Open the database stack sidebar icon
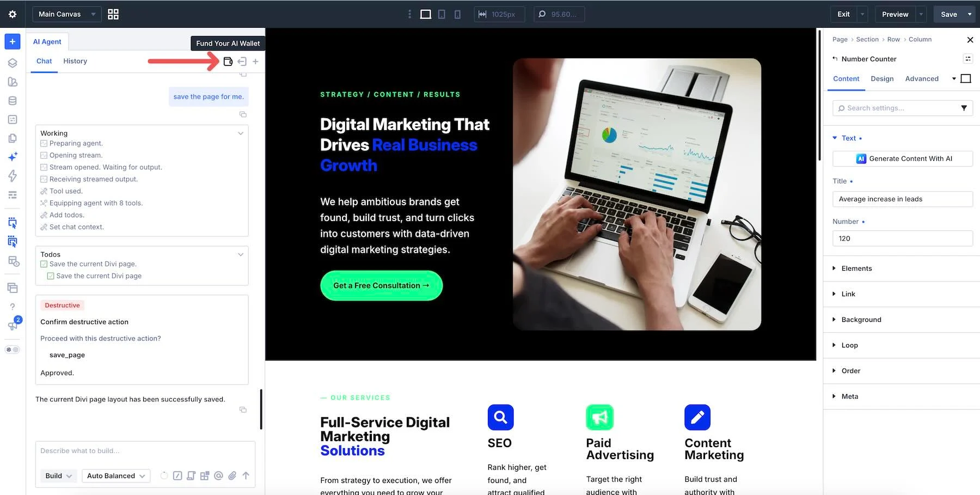The image size is (980, 495). pos(13,101)
